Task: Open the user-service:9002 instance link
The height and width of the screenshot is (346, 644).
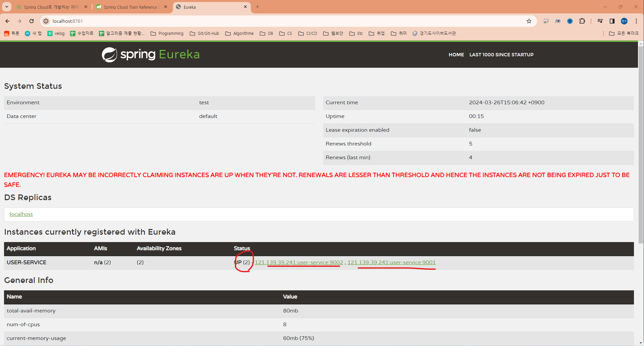Action: 299,263
